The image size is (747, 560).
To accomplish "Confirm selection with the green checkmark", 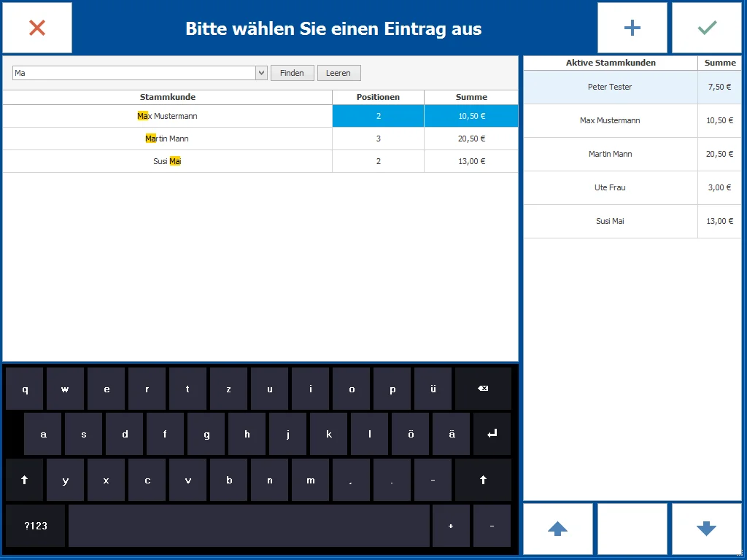I will coord(705,28).
